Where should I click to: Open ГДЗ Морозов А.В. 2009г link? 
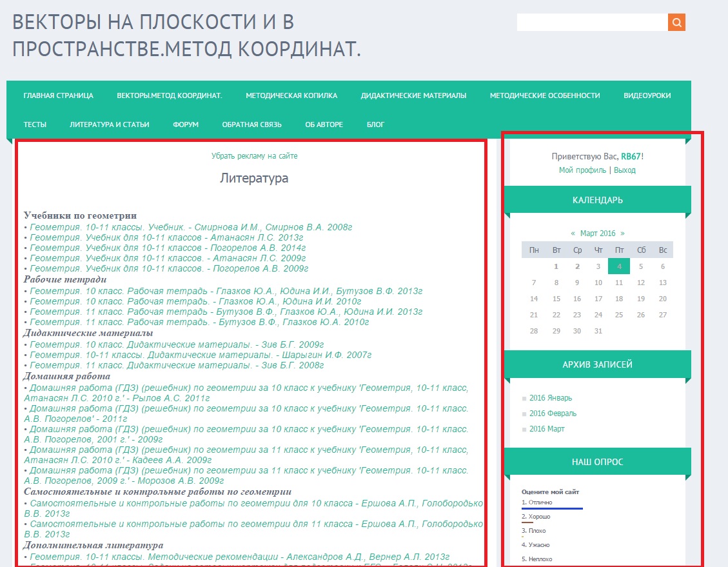(246, 475)
